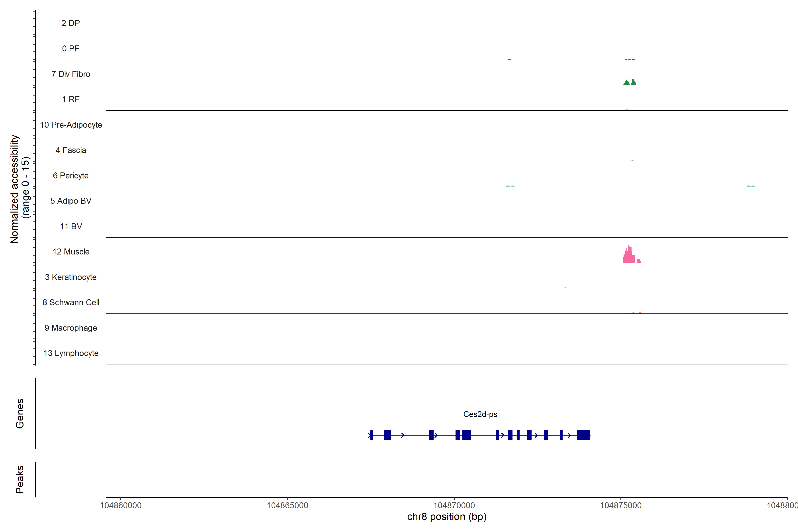Click the 104870000 axis tick label
Screen dimensions: 798x532
coord(454,506)
